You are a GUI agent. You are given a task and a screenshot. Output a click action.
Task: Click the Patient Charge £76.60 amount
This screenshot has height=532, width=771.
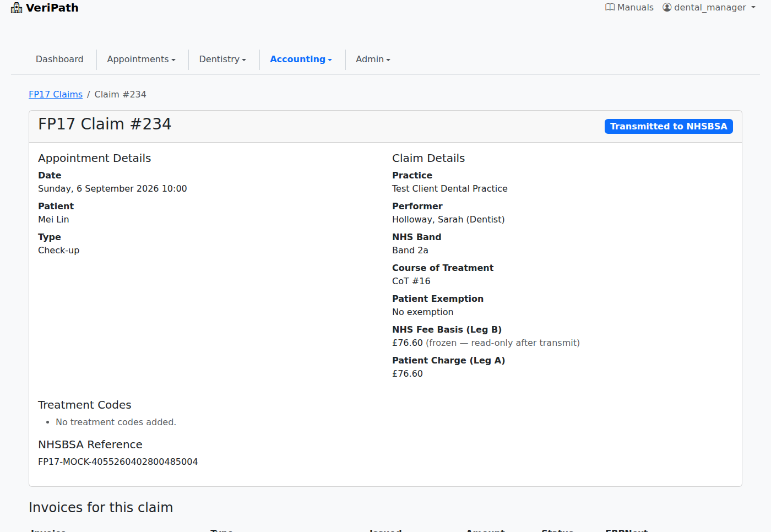(408, 373)
